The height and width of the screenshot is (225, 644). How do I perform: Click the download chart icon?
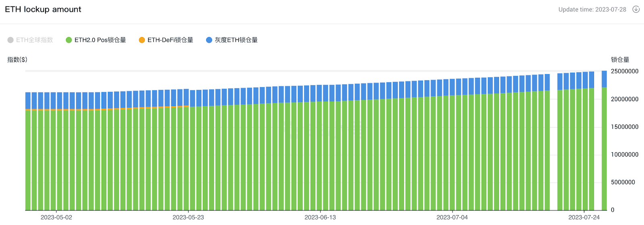click(636, 9)
